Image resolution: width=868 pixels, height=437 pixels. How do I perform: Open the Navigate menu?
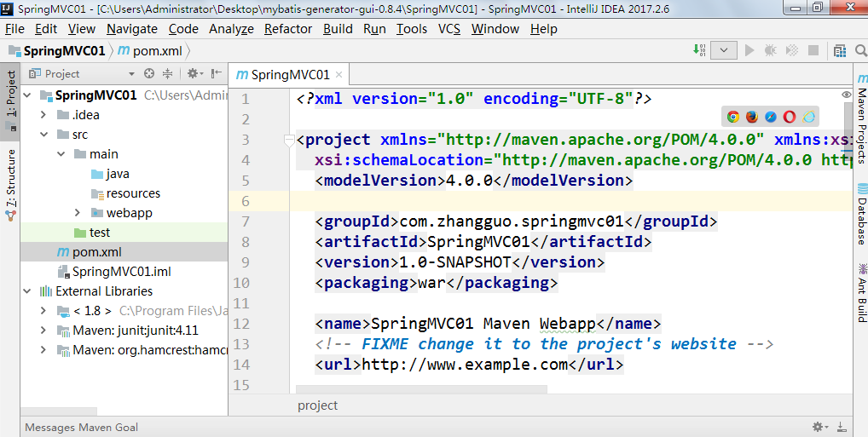coord(132,29)
